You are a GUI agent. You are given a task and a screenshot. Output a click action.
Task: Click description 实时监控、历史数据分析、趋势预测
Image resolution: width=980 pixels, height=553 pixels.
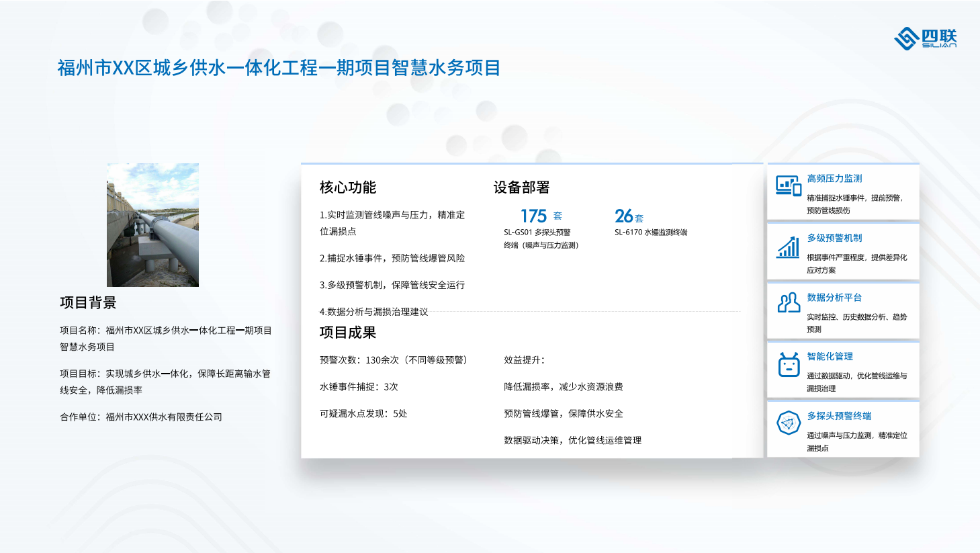(857, 323)
